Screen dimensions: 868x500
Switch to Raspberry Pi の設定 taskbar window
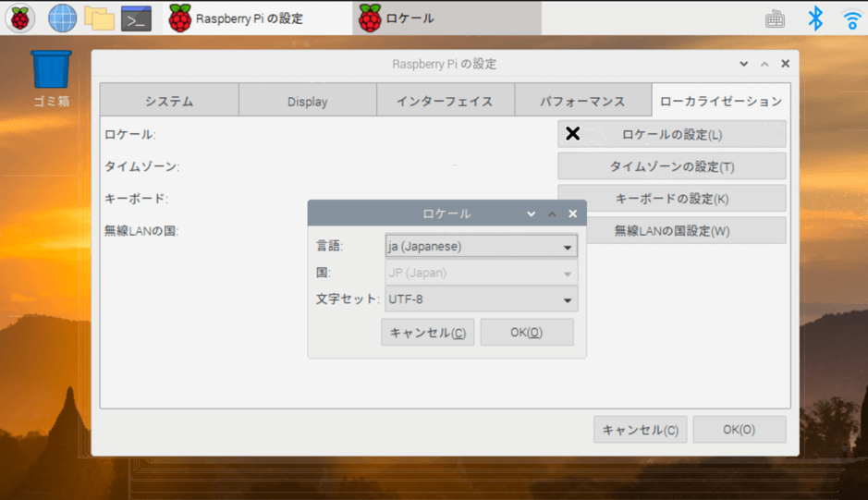tap(257, 18)
